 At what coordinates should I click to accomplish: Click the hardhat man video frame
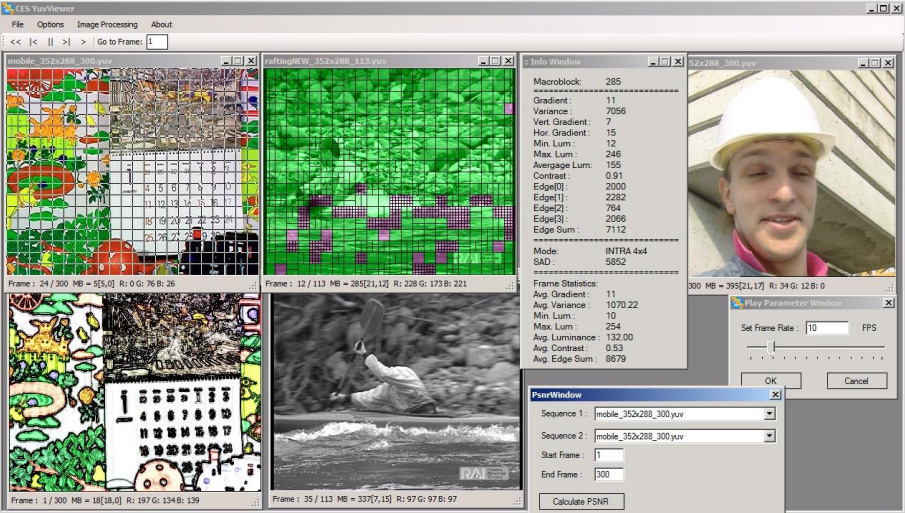click(792, 173)
